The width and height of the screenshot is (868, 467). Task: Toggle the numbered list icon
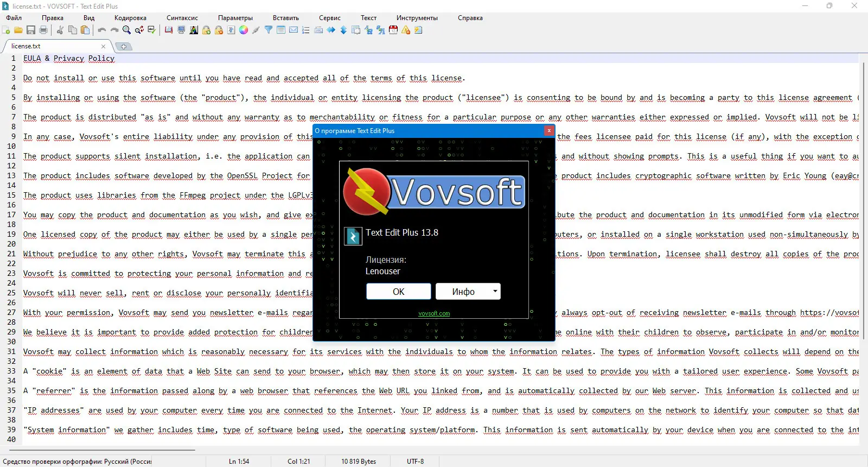tap(306, 30)
